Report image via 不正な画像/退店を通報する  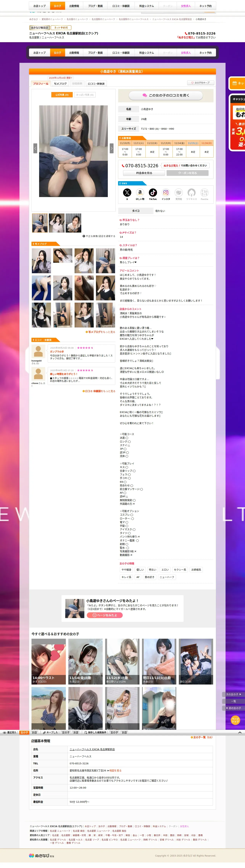tap(99, 236)
